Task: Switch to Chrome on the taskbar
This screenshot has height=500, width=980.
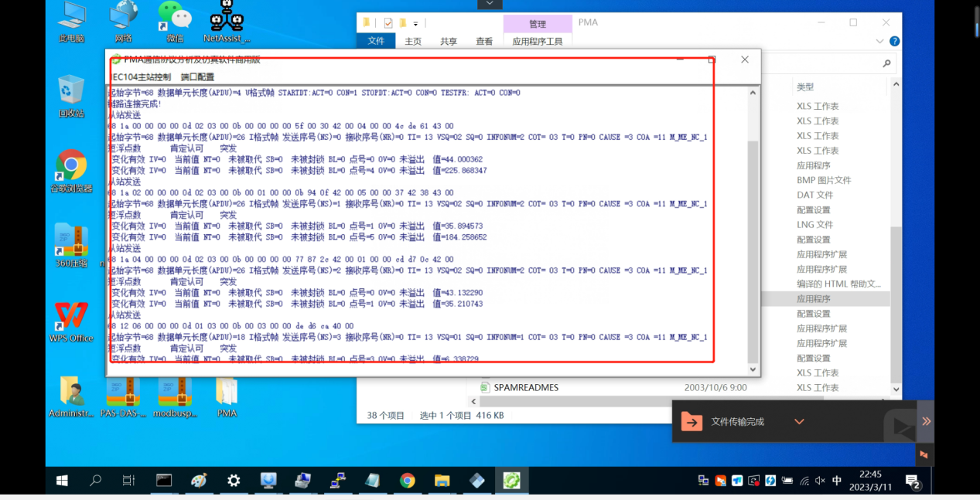Action: tap(407, 481)
